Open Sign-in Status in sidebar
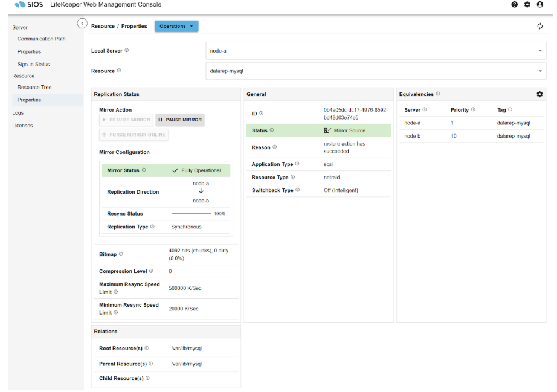557x392 pixels. (33, 64)
